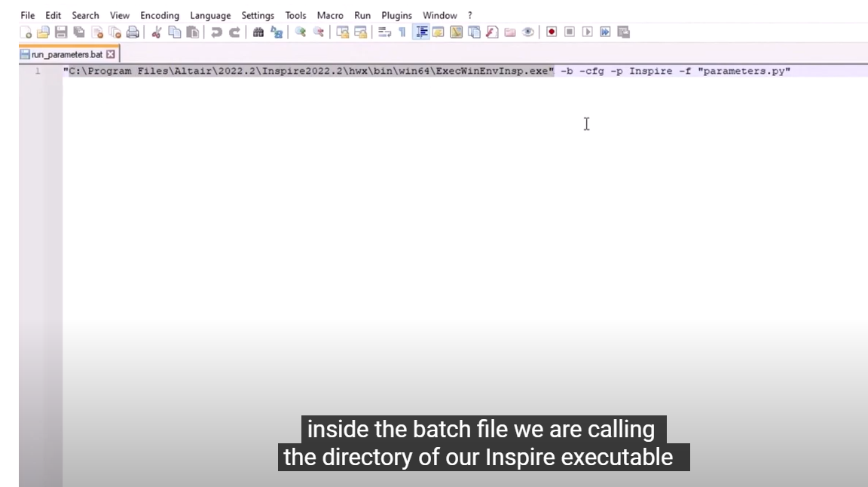Viewport: 868px width, 487px height.
Task: Click the user-defined language icon
Action: (x=438, y=32)
